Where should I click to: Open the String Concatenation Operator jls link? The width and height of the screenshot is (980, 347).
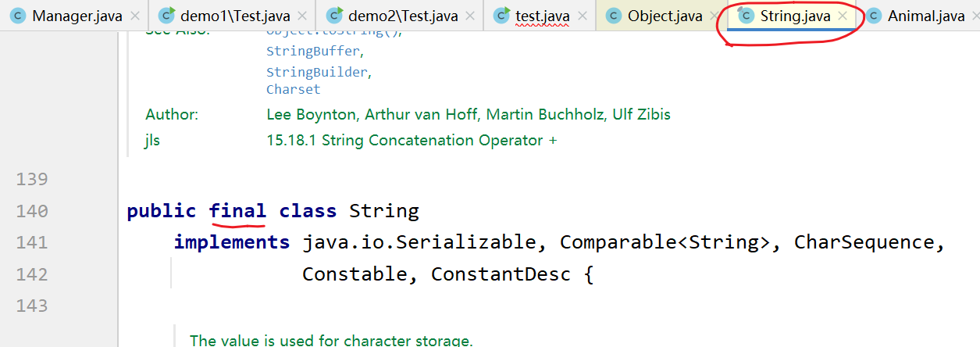[x=412, y=141]
